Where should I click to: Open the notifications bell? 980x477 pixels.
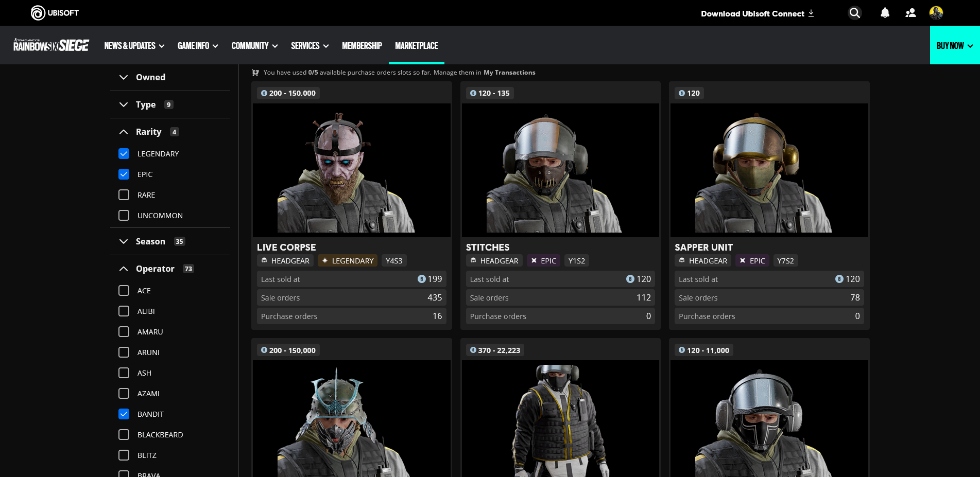[x=885, y=13]
